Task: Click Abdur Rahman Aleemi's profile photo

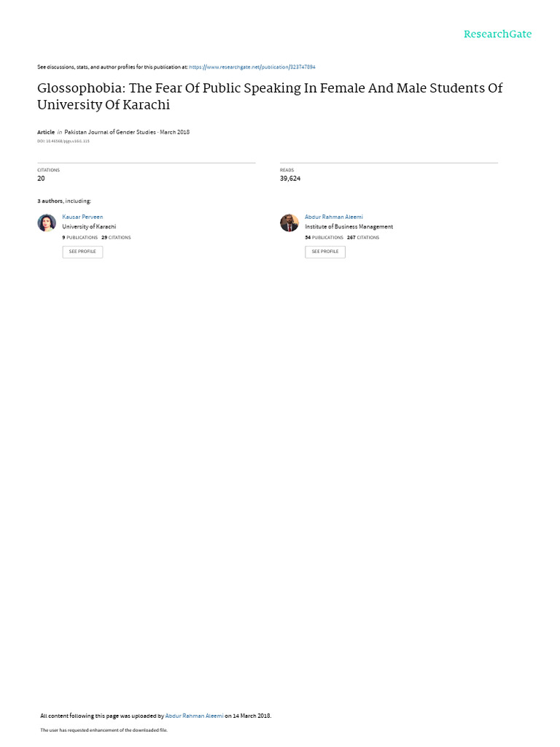Action: 289,223
